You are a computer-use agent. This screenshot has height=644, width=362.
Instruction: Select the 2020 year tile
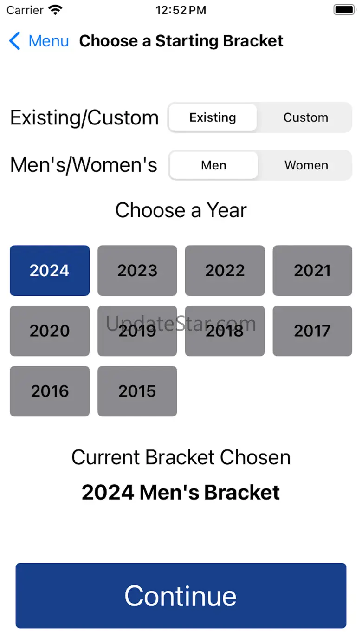pyautogui.click(x=50, y=331)
